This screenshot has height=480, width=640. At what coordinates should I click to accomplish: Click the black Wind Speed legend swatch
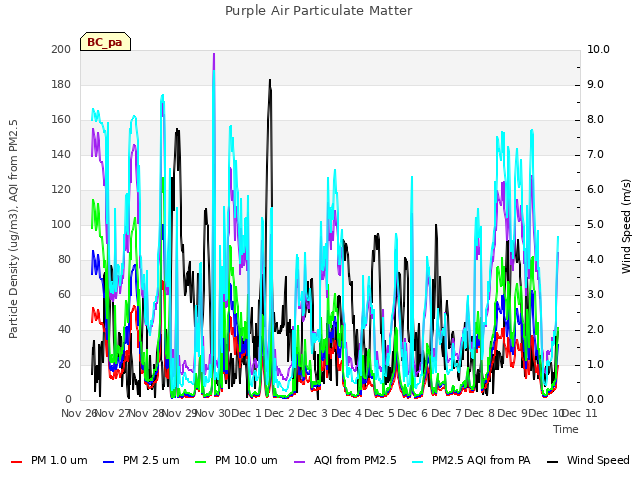(552, 461)
